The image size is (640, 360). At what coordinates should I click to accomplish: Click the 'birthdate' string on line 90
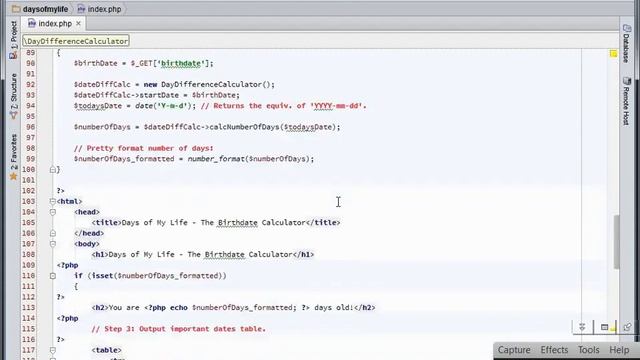tap(181, 63)
